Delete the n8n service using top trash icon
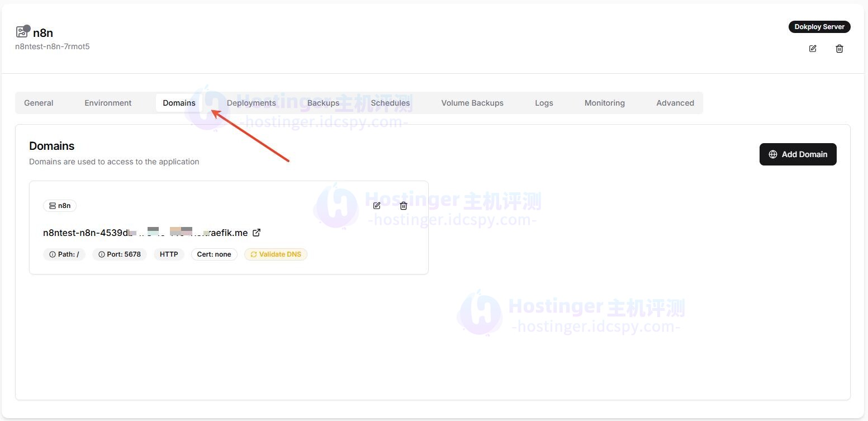This screenshot has height=421, width=868. click(x=839, y=49)
